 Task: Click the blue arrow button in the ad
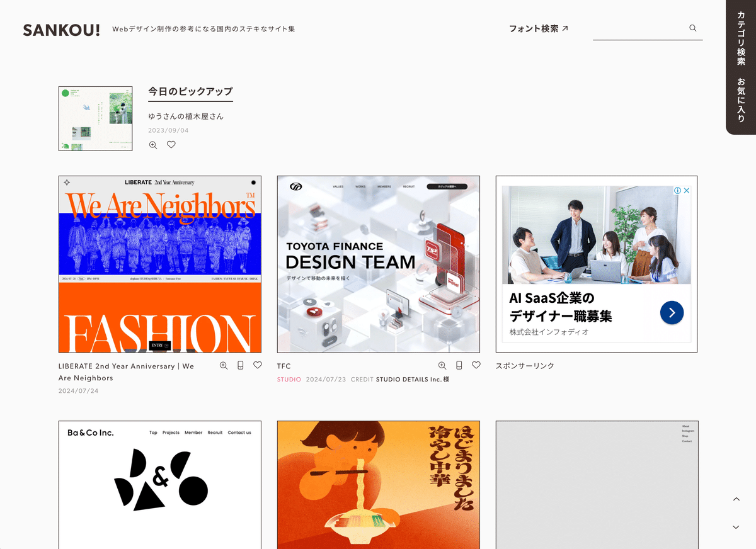[x=672, y=312]
